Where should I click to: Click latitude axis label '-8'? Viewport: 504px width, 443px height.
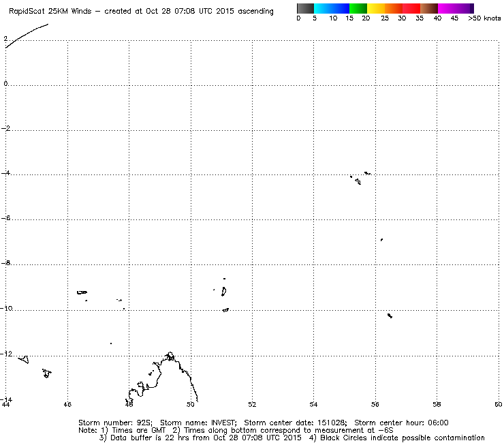click(x=5, y=263)
